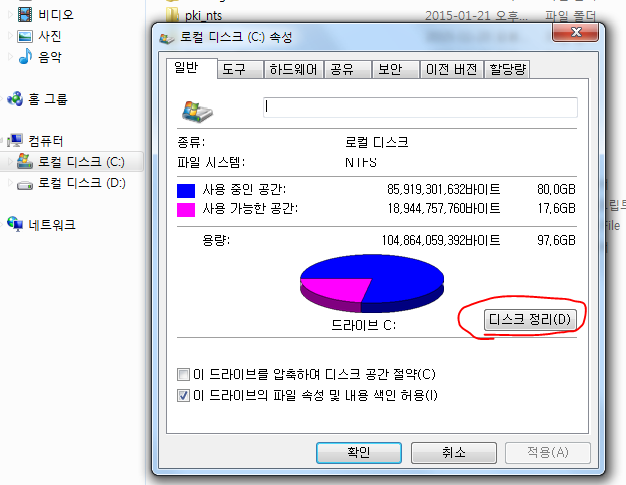This screenshot has height=485, width=626.
Task: Click the Disk Cleanup (디스크 정리) button
Action: coord(530,319)
